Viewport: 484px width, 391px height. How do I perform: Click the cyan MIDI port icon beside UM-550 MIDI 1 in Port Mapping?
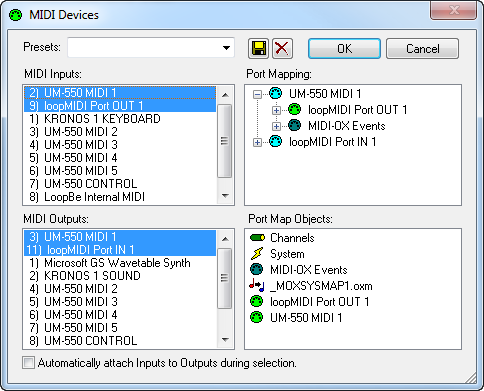(x=276, y=94)
